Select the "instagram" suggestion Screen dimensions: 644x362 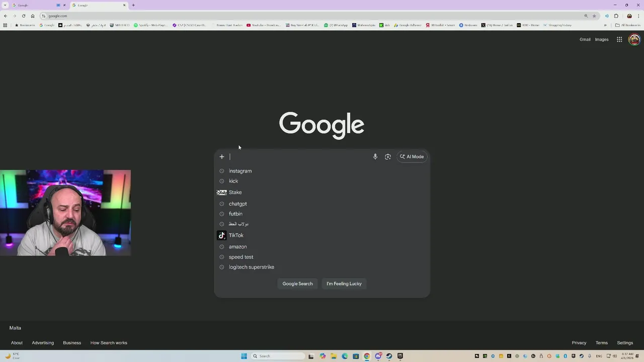[x=322, y=171]
